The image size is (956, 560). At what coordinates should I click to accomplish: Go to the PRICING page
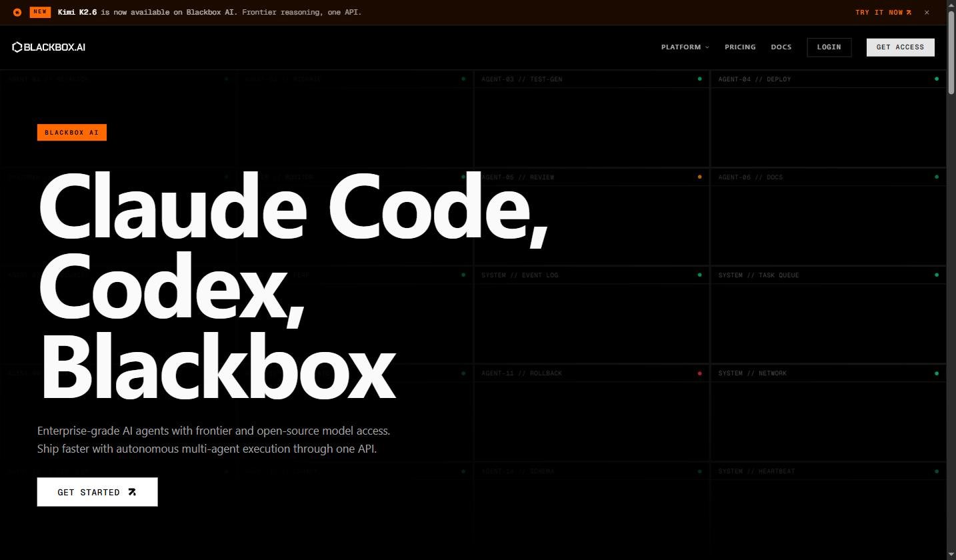pos(740,47)
